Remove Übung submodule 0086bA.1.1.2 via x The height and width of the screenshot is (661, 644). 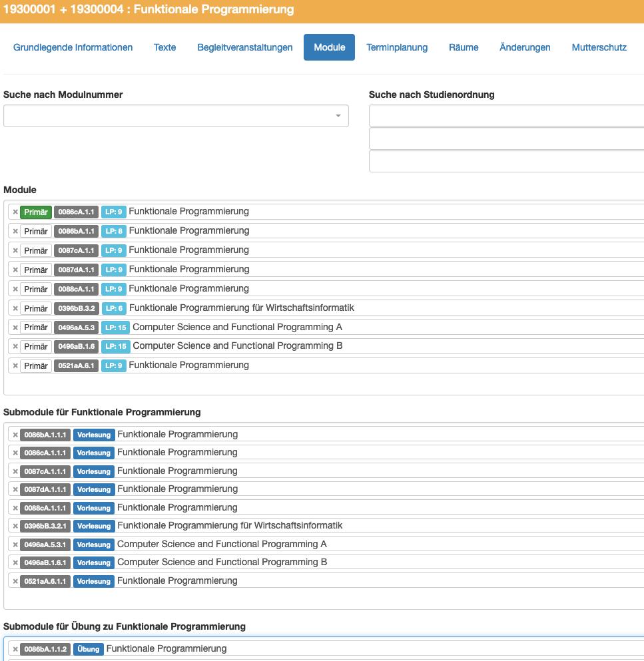pos(15,650)
